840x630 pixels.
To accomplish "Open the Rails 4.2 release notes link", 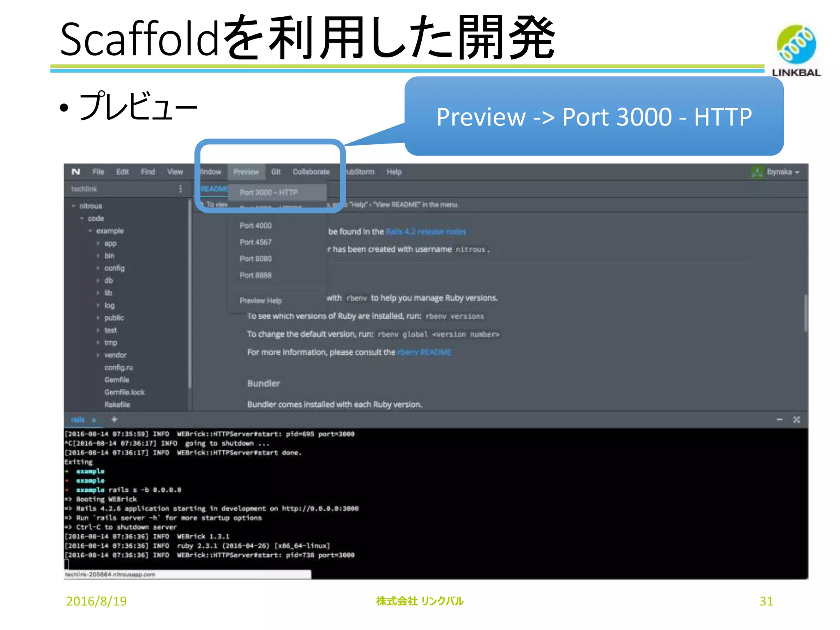I will point(426,232).
